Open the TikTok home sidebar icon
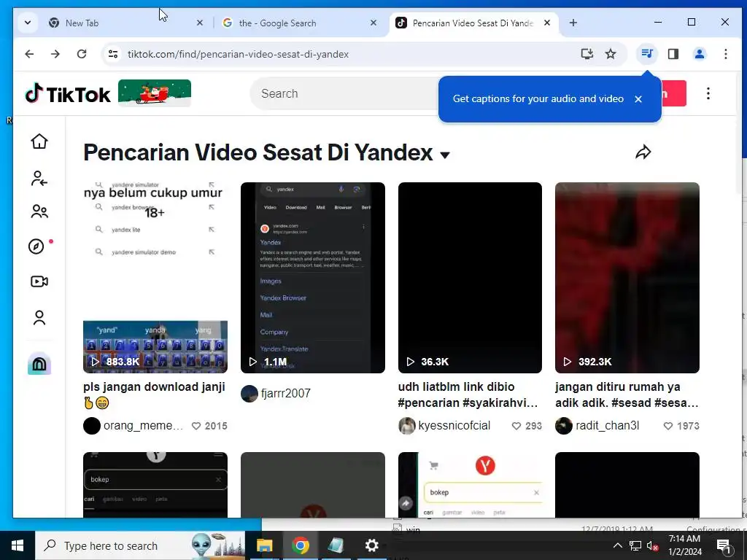The width and height of the screenshot is (747, 560). point(39,141)
